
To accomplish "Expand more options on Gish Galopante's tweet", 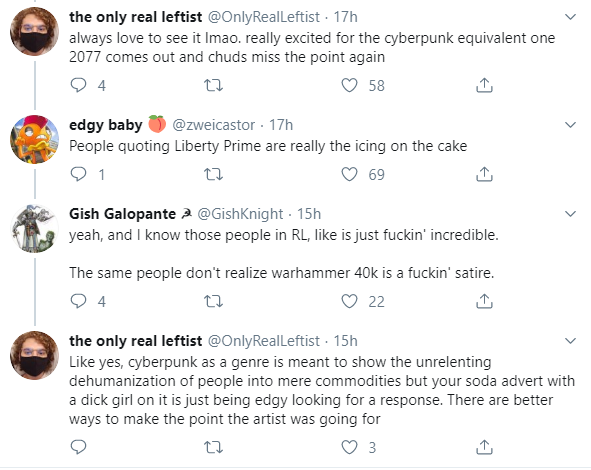I will pyautogui.click(x=571, y=214).
